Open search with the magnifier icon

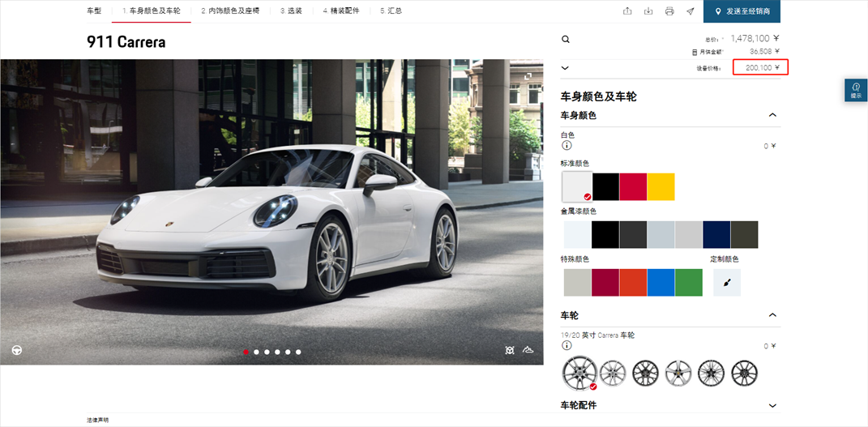(566, 39)
